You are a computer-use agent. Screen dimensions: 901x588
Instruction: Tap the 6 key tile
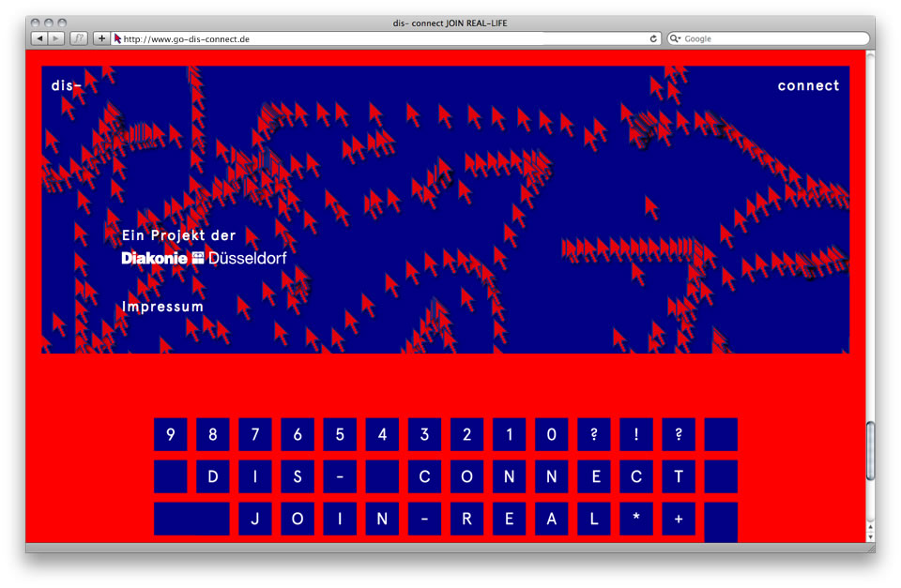pyautogui.click(x=298, y=435)
